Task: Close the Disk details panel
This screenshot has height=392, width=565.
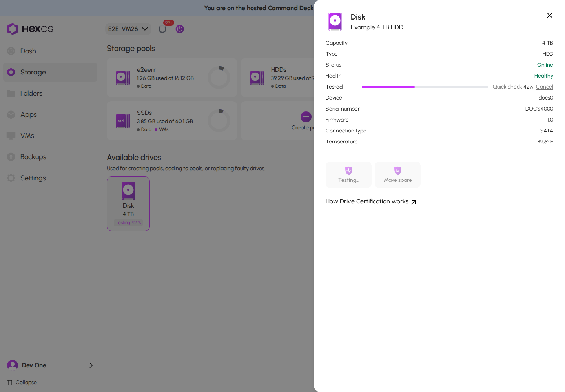Action: 550,15
